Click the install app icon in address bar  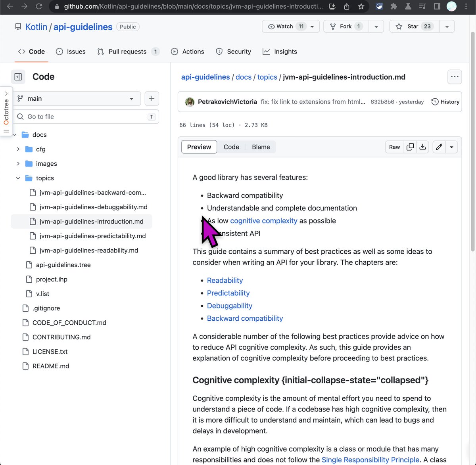pos(332,6)
